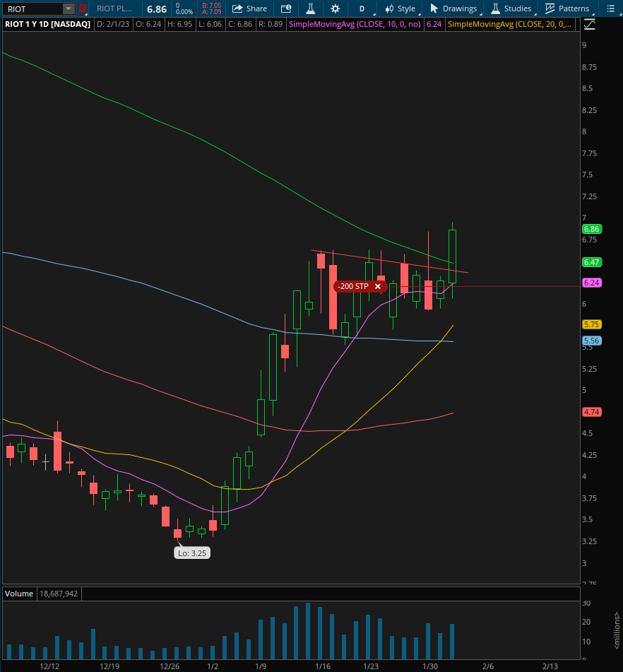
Task: Open the news/calendar events icon in toolbar
Action: tap(286, 8)
